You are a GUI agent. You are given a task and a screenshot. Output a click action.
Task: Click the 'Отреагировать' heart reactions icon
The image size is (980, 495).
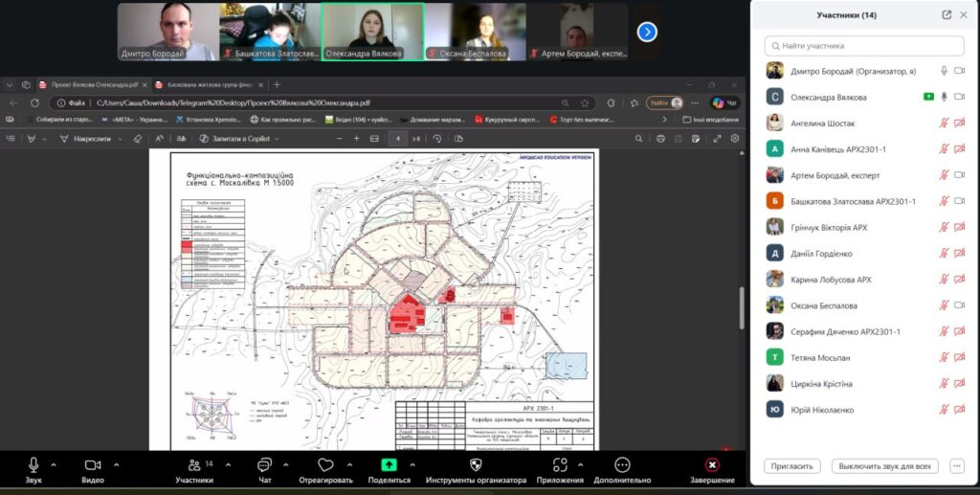[324, 464]
